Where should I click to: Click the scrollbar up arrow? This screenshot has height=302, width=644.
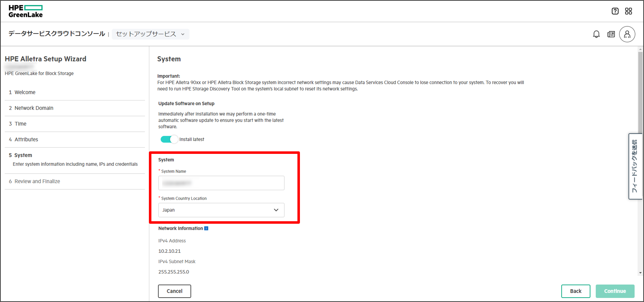640,49
